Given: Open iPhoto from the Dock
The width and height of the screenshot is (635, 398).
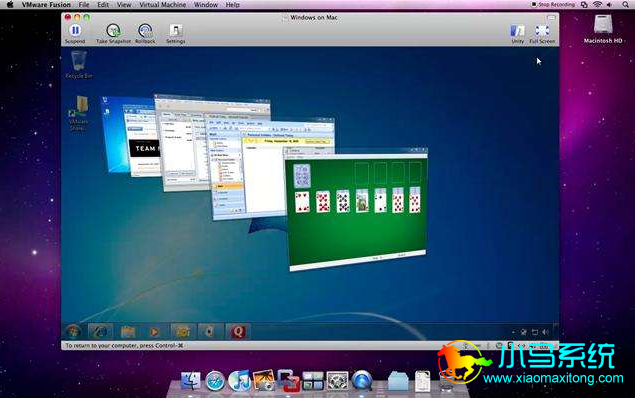Looking at the screenshot, I should [264, 381].
